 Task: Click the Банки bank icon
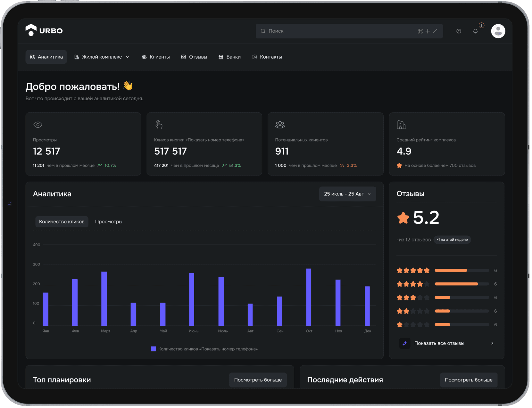(221, 57)
